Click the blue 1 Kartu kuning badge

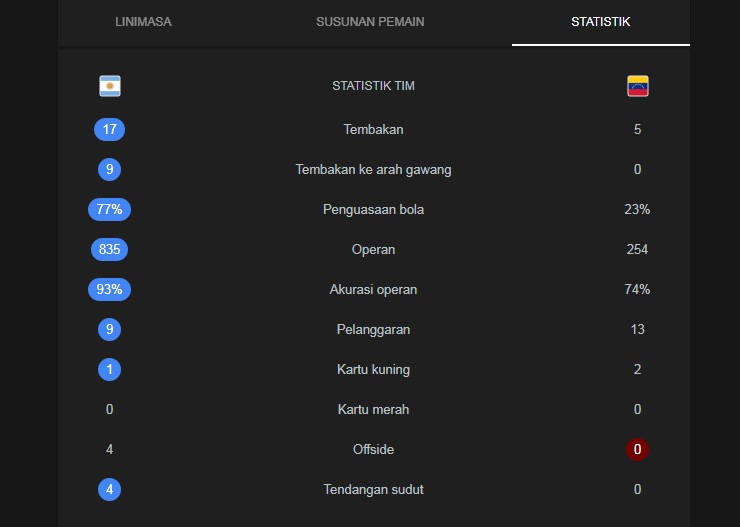(109, 369)
